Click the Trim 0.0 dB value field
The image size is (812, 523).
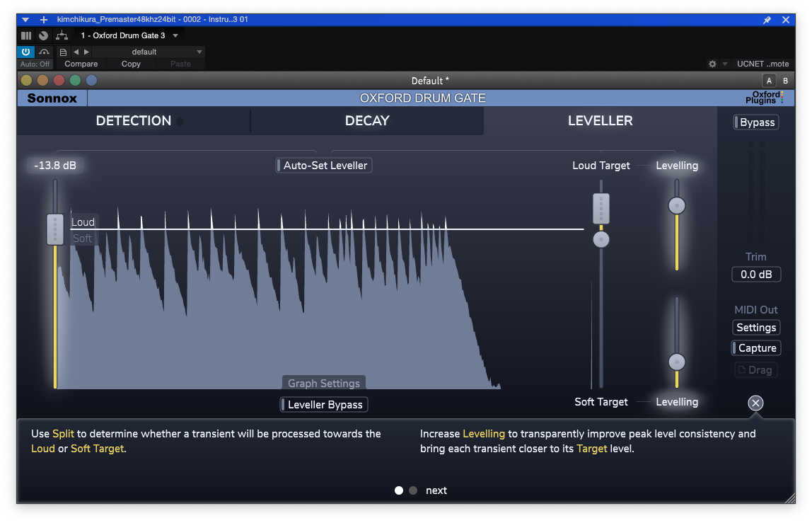click(756, 274)
